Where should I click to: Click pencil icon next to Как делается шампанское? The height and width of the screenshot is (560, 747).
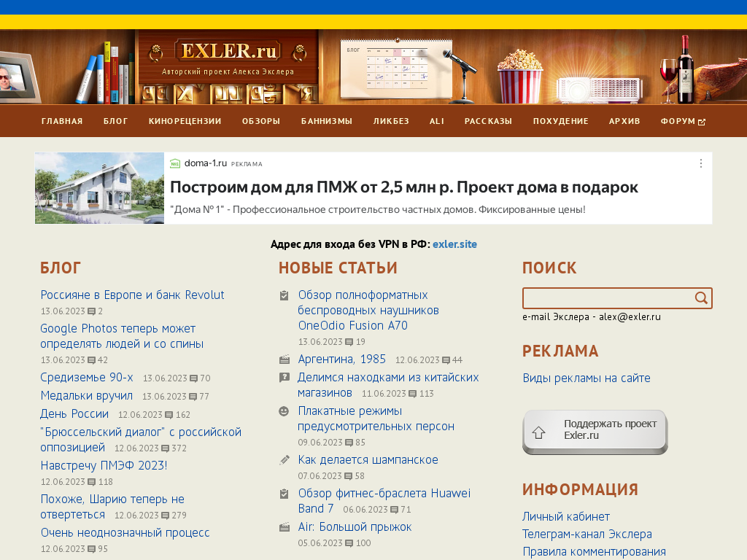point(285,460)
